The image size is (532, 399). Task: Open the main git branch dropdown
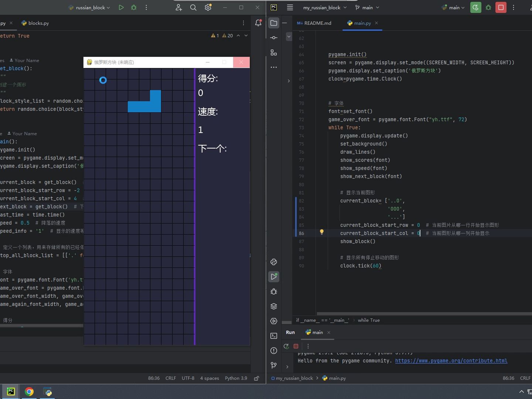[367, 7]
